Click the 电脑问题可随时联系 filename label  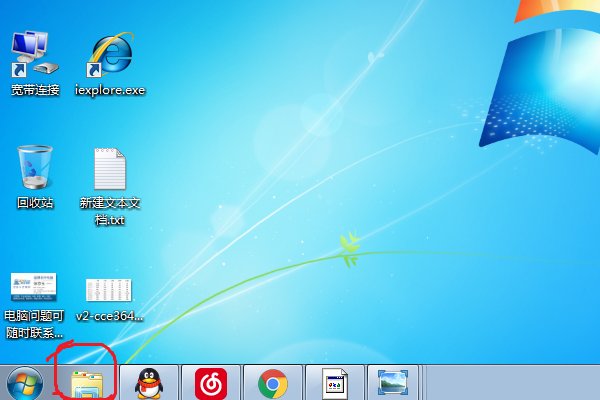(35, 324)
